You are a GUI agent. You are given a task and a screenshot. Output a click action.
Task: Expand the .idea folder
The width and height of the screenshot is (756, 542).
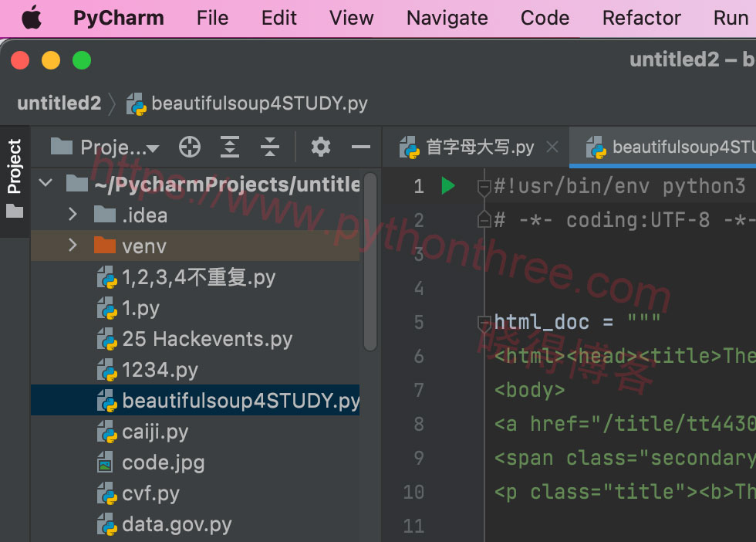73,214
